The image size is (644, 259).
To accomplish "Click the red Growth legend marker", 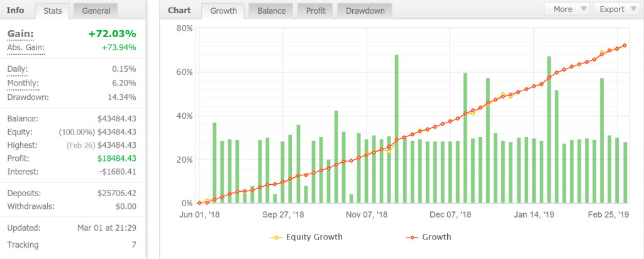I will click(412, 238).
